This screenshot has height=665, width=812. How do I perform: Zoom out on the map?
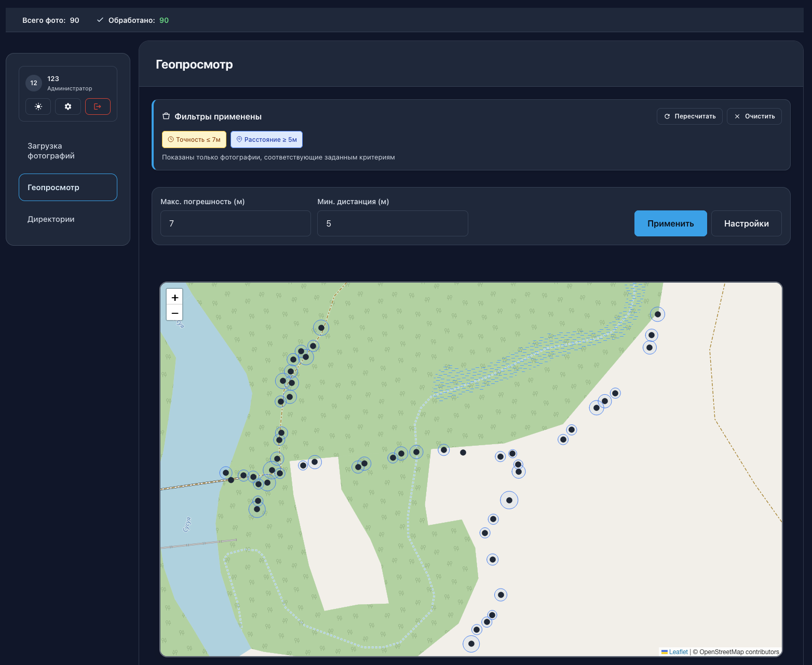[x=174, y=313]
